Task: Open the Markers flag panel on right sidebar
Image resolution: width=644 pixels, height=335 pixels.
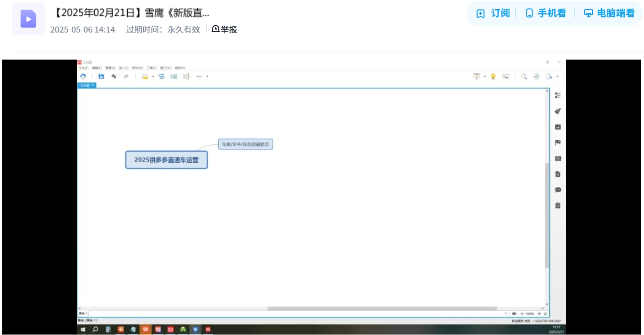Action: [x=557, y=143]
